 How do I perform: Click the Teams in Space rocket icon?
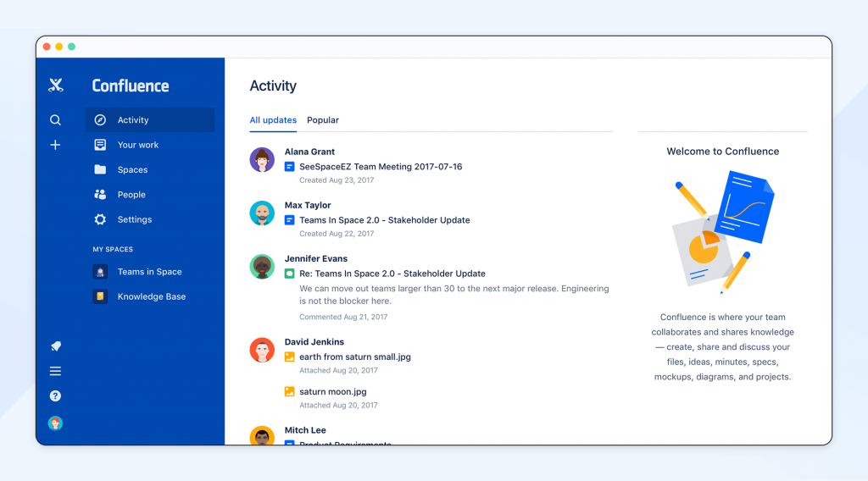100,272
